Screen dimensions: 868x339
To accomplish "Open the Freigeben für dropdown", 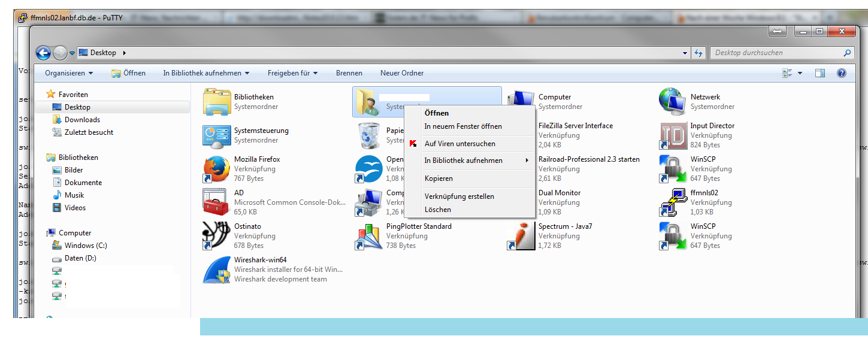I will [292, 73].
